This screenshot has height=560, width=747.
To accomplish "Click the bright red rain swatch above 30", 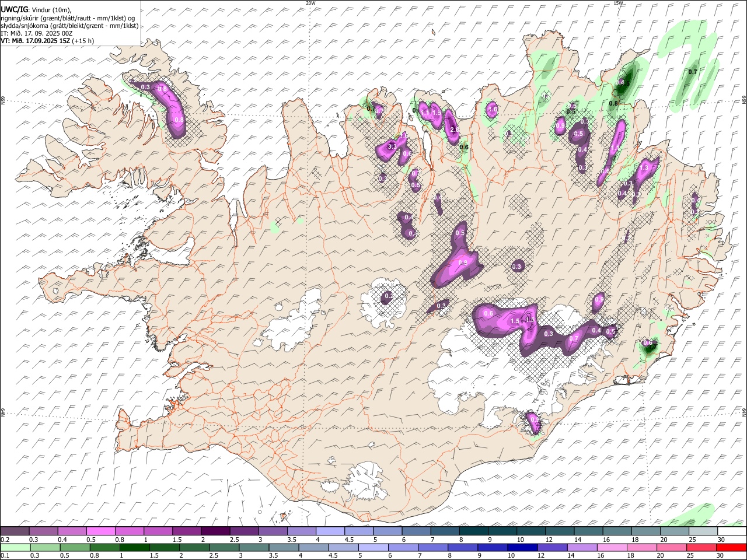I will click(x=732, y=547).
